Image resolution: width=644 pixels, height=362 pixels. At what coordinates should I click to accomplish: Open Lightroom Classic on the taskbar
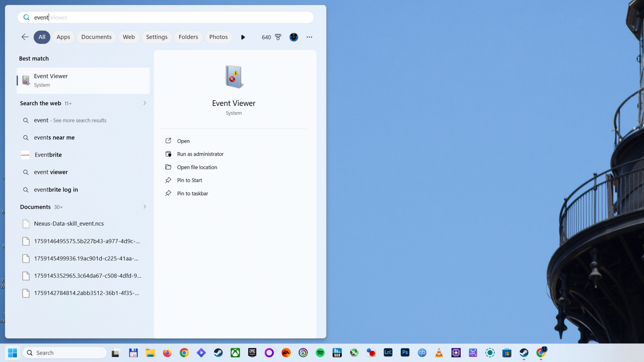tap(388, 353)
